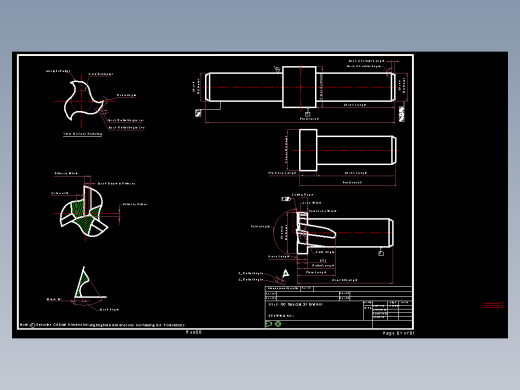The image size is (520, 390).
Task: Click the small red symbol outside sheet border
Action: click(493, 305)
